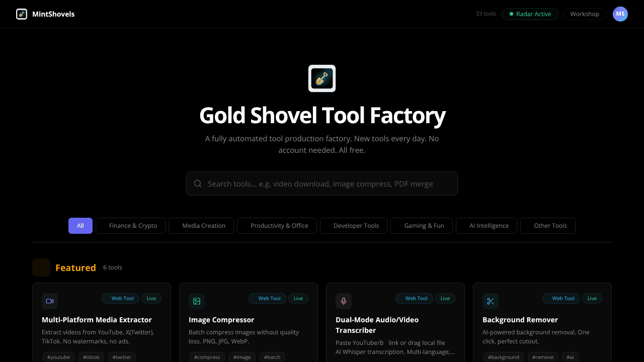
Task: Click Live badge on Media Extractor card
Action: click(x=151, y=299)
